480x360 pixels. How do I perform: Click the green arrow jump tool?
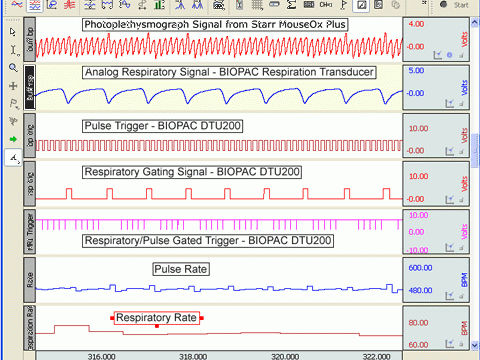[13, 139]
